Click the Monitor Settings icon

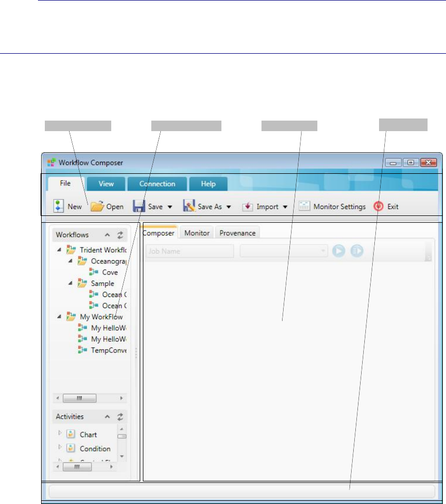[x=304, y=206]
